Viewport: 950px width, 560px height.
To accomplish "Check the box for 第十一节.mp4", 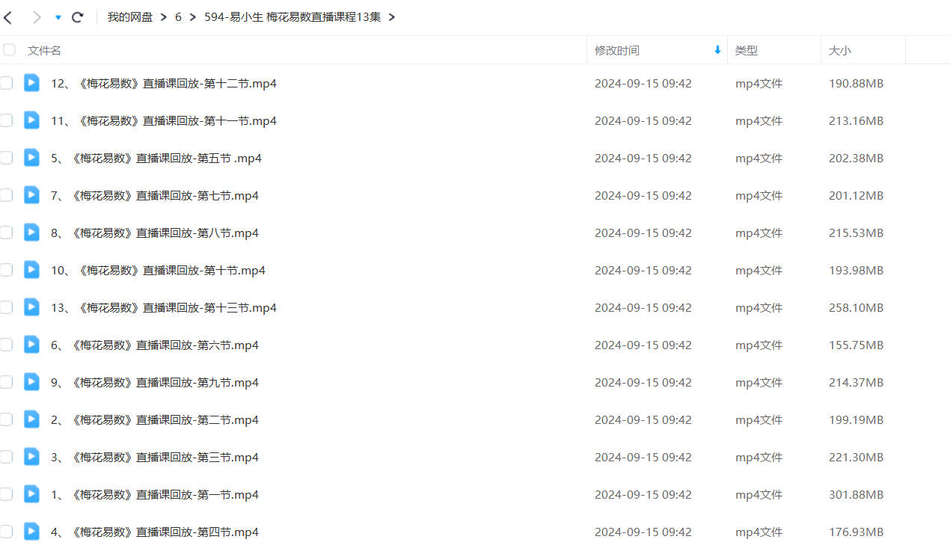I will coord(6,120).
